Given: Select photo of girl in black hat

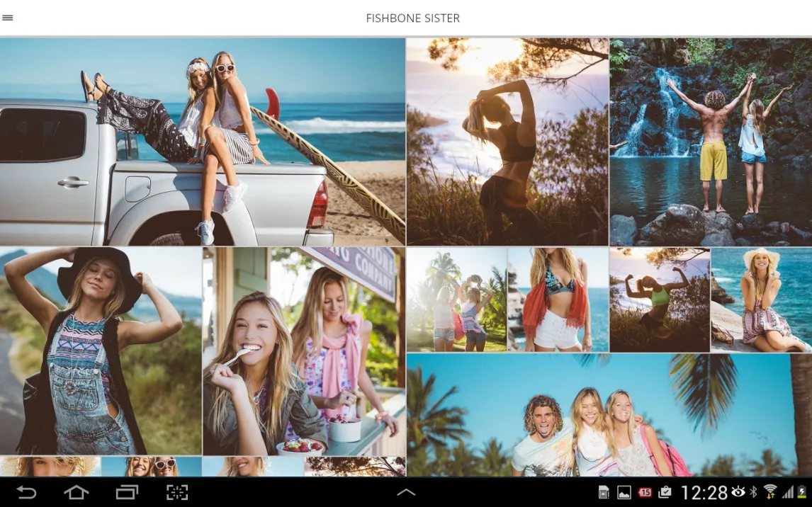Looking at the screenshot, I should coord(101,351).
